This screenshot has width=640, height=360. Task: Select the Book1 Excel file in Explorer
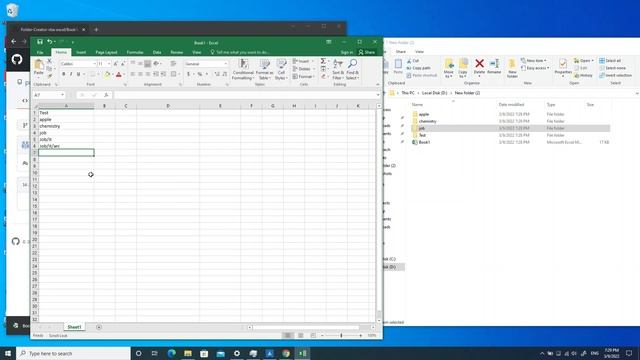(421, 142)
